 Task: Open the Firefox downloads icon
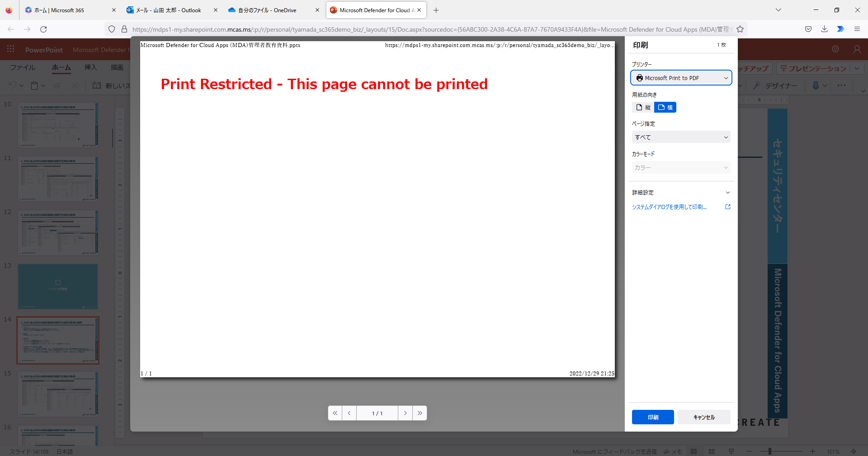point(825,29)
